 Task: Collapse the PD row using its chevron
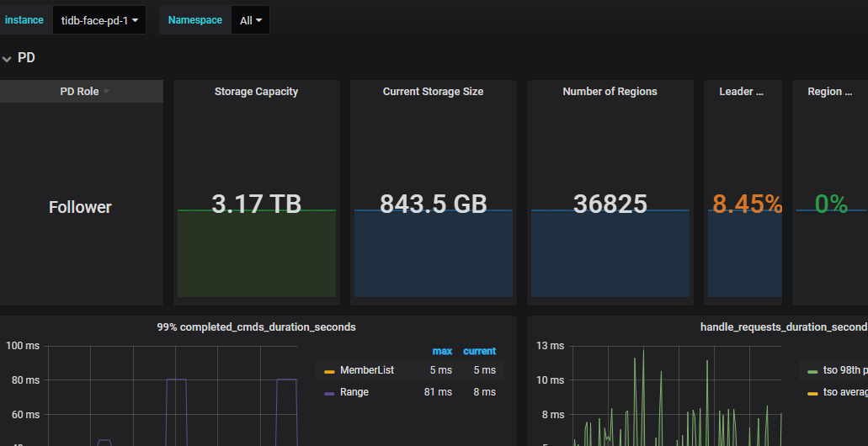click(8, 58)
